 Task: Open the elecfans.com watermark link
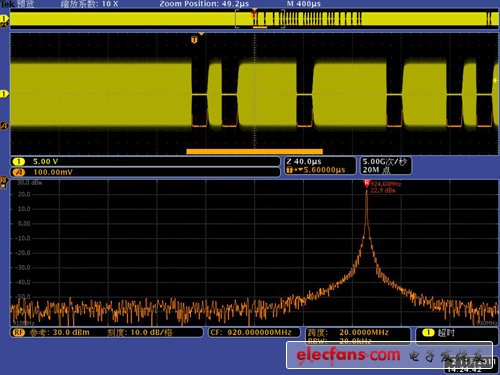348,355
